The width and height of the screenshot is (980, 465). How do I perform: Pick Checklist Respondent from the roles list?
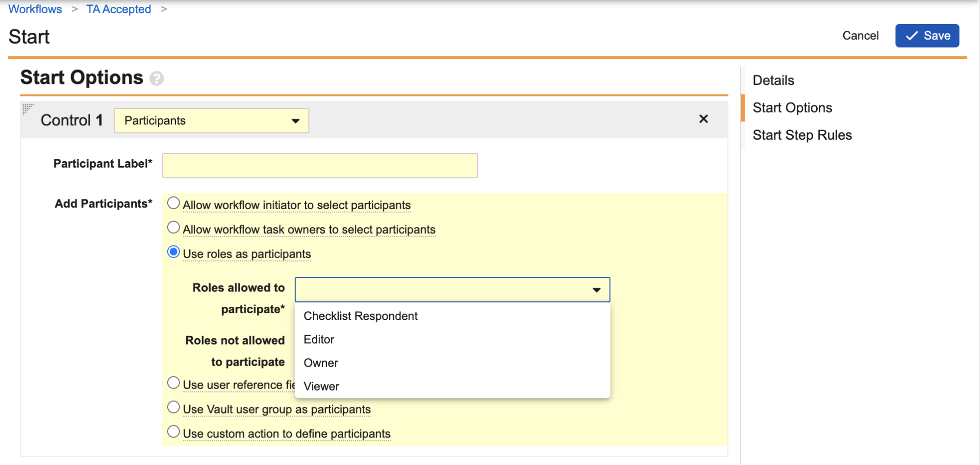(x=360, y=316)
